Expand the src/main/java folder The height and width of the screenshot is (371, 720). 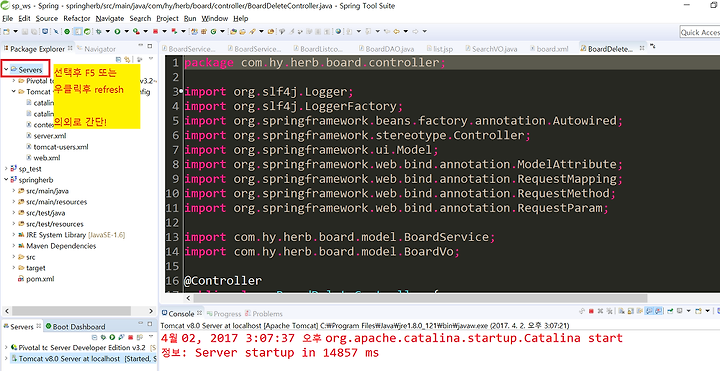click(14, 191)
